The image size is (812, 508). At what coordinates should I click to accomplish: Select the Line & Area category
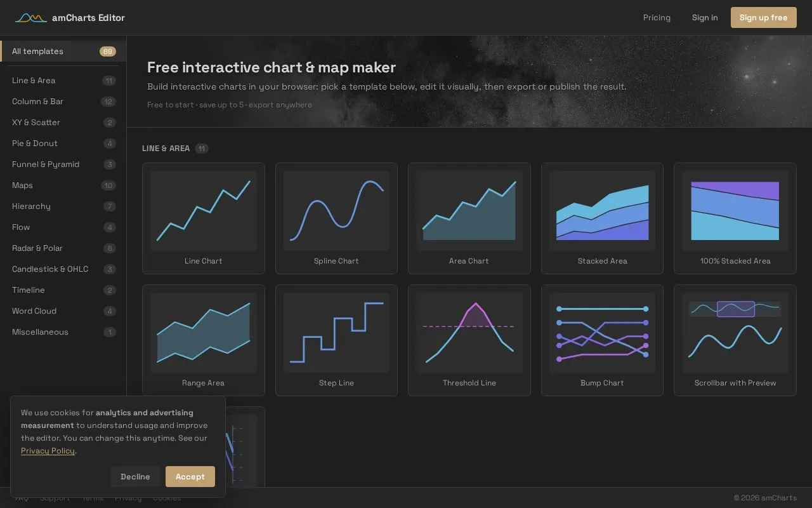tap(63, 81)
